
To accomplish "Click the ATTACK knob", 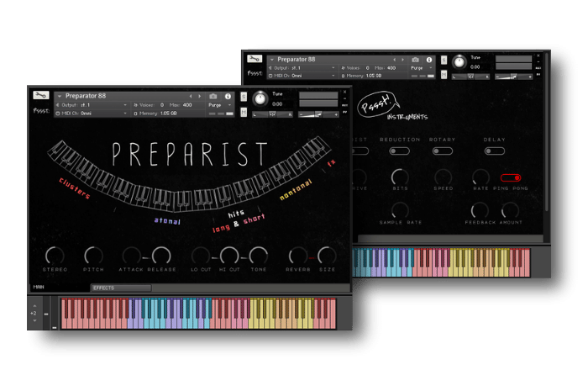I will [132, 256].
